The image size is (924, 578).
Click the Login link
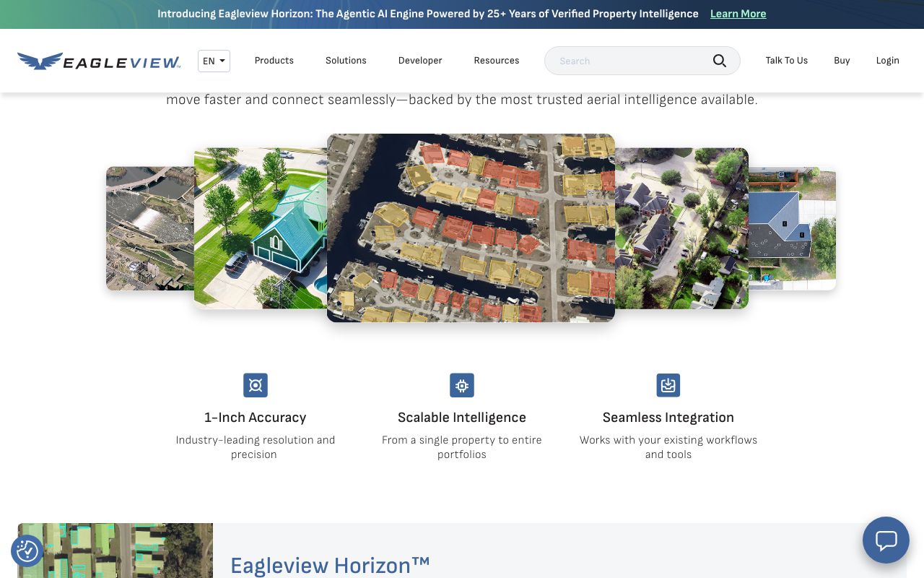(888, 61)
